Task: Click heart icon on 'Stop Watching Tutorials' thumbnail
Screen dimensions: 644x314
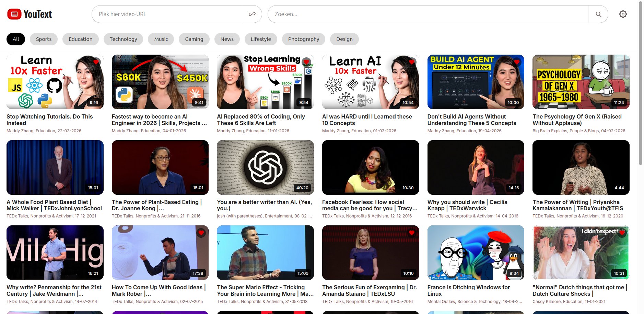Action: coord(96,62)
